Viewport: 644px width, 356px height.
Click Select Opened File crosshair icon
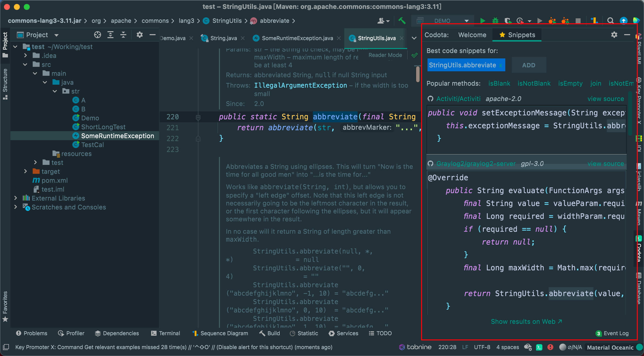click(x=98, y=35)
